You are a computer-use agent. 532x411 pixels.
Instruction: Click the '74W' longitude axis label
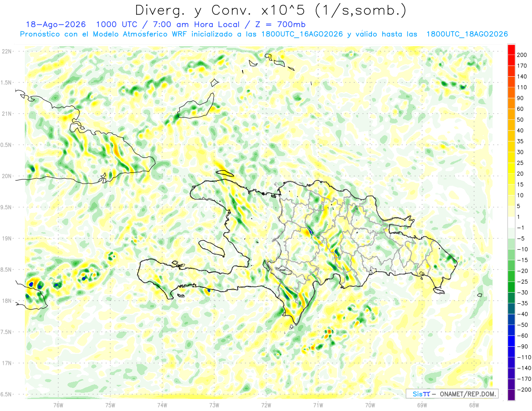(162, 405)
